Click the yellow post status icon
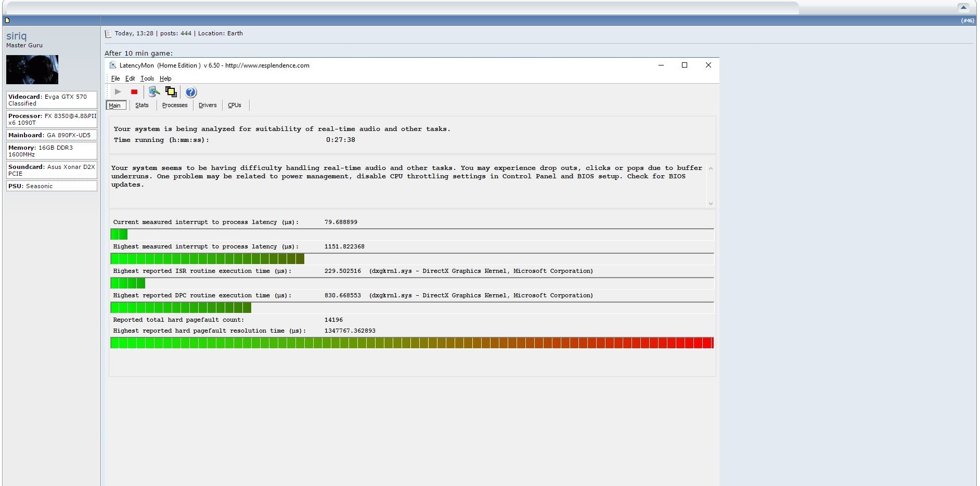 (7, 20)
